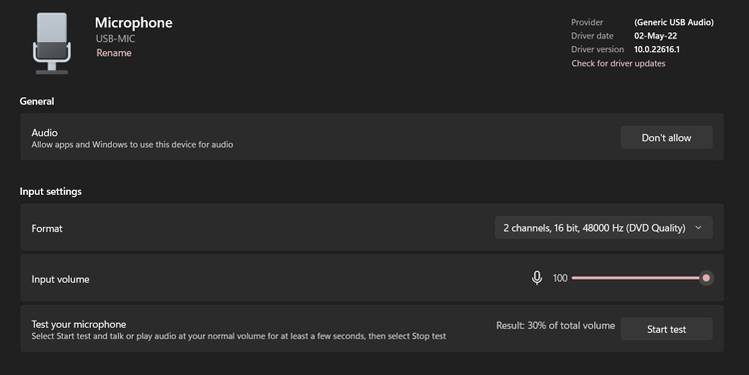
Task: Click the Rename link under USB-MIC
Action: 114,53
